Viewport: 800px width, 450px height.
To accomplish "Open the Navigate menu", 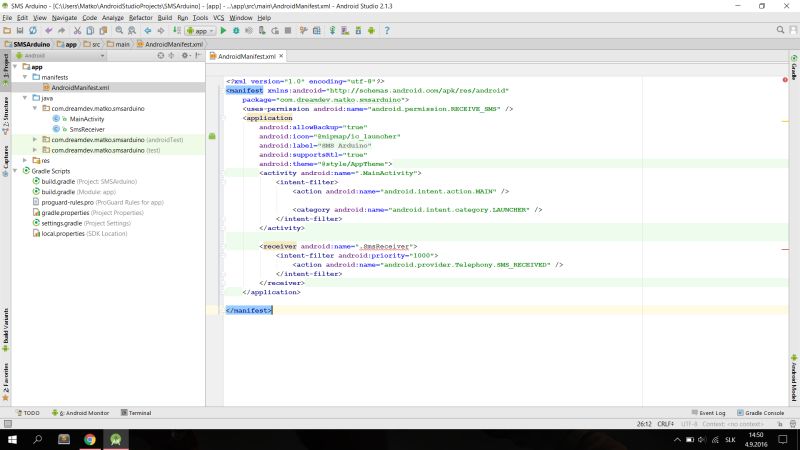I will point(64,18).
